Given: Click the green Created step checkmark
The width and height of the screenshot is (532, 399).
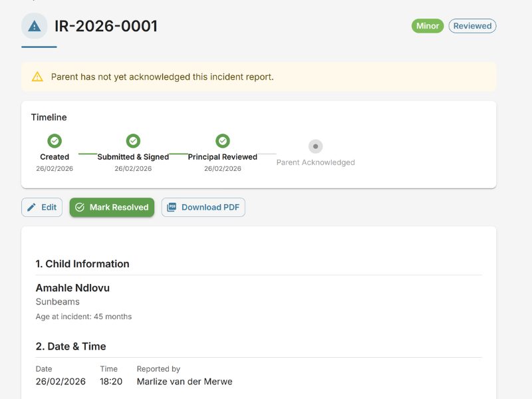Looking at the screenshot, I should 54,140.
